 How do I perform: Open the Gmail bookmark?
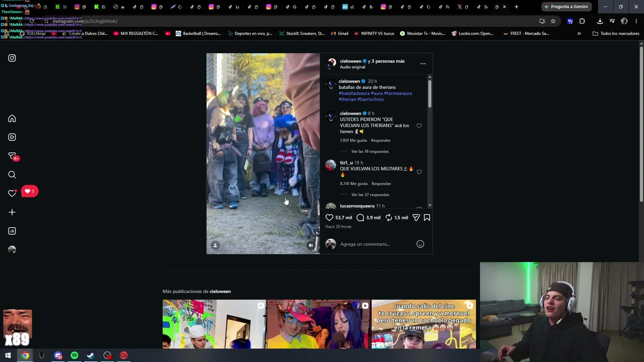[340, 34]
